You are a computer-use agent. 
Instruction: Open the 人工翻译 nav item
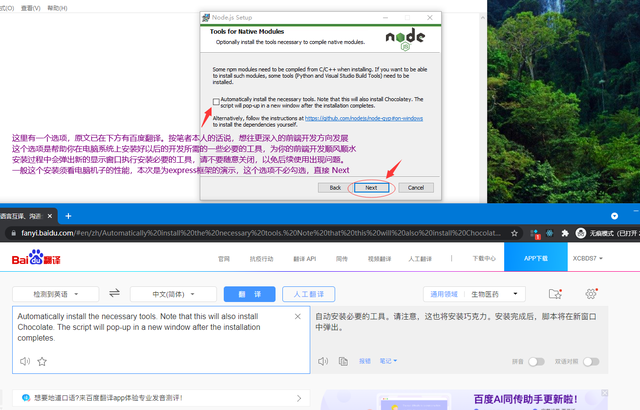coord(420,259)
